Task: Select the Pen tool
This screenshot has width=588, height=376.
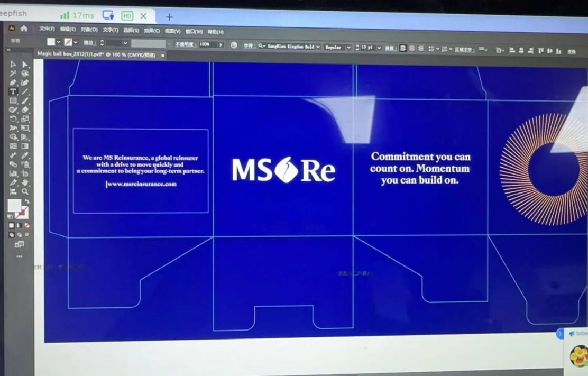Action: tap(13, 82)
